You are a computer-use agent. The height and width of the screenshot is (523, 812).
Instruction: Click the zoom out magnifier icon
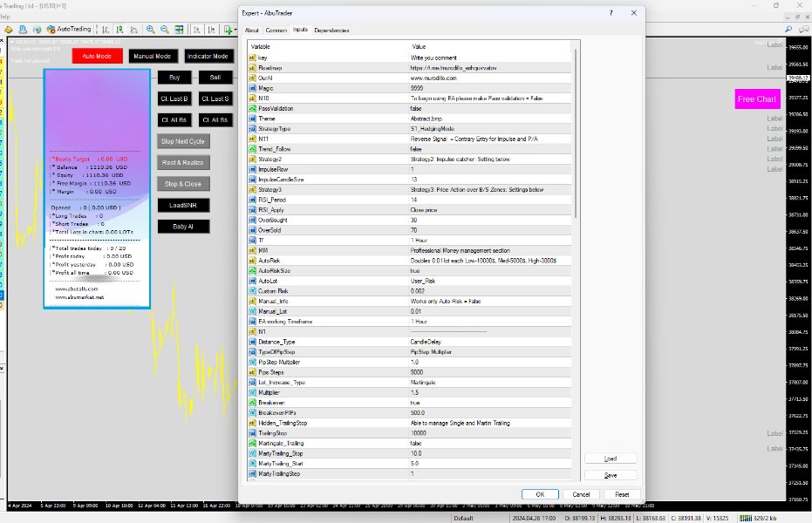[165, 29]
